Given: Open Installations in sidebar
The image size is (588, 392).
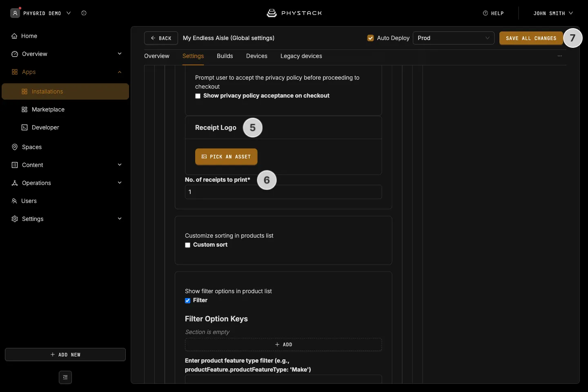Looking at the screenshot, I should tap(65, 91).
